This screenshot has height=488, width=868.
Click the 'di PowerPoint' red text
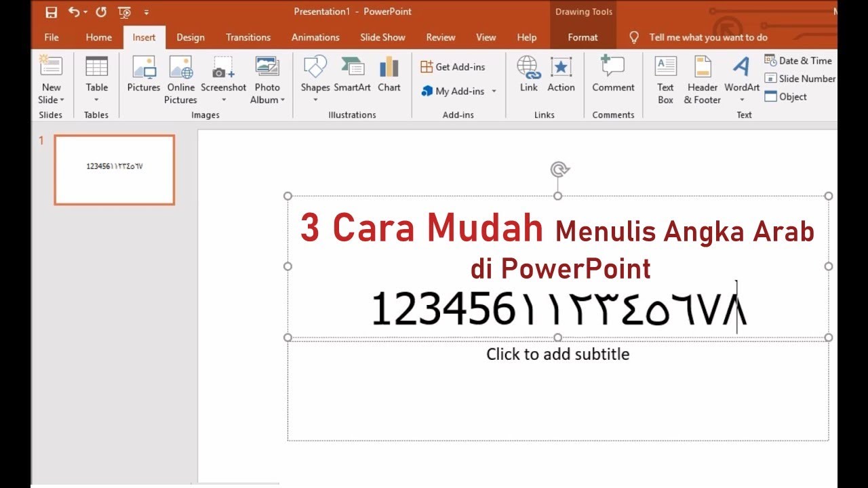(561, 269)
